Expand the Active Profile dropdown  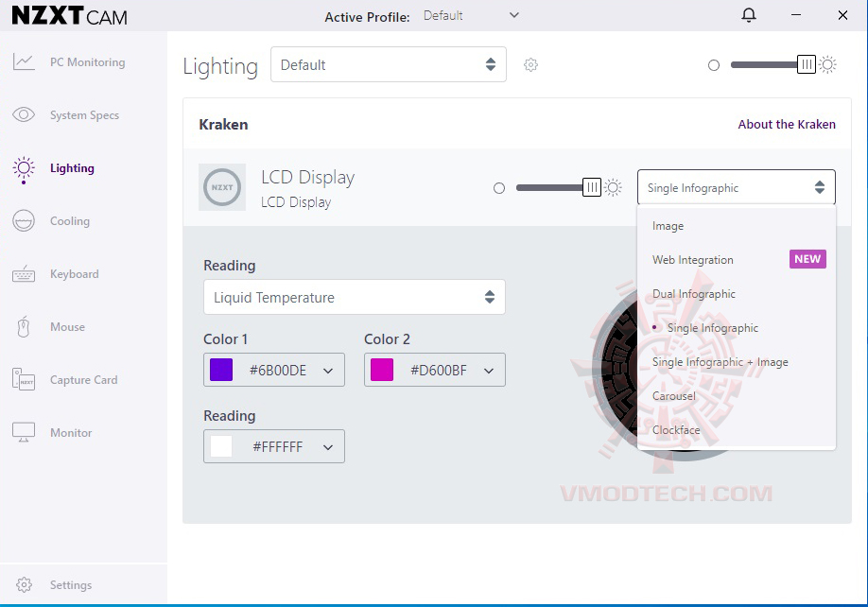coord(472,15)
